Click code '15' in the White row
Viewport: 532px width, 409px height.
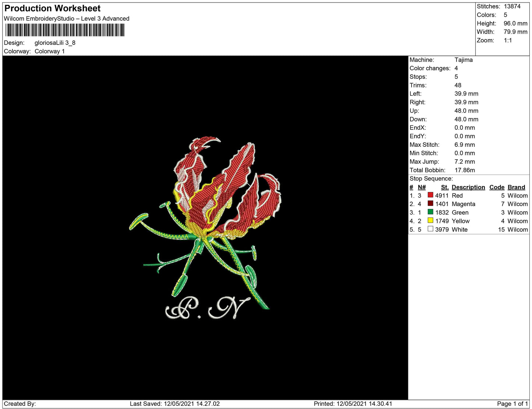click(501, 229)
